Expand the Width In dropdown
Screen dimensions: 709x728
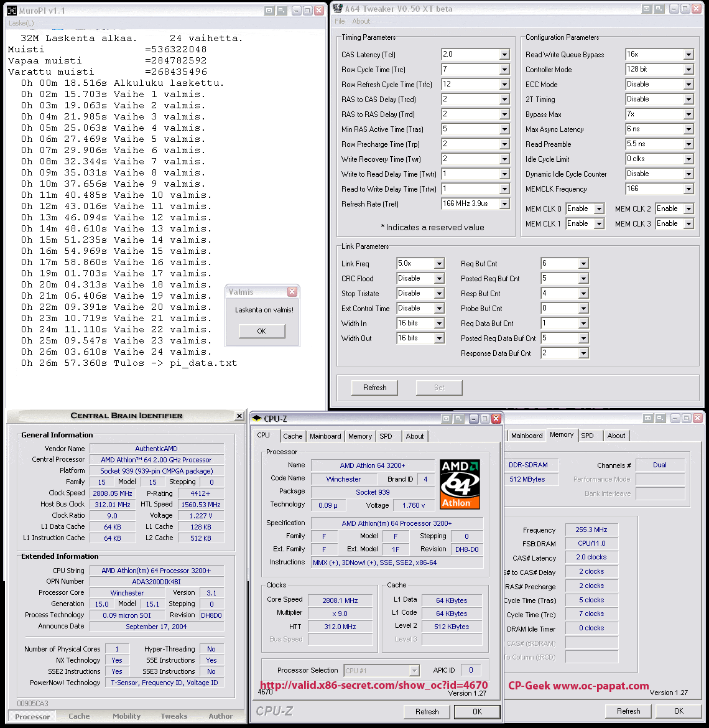coord(439,323)
